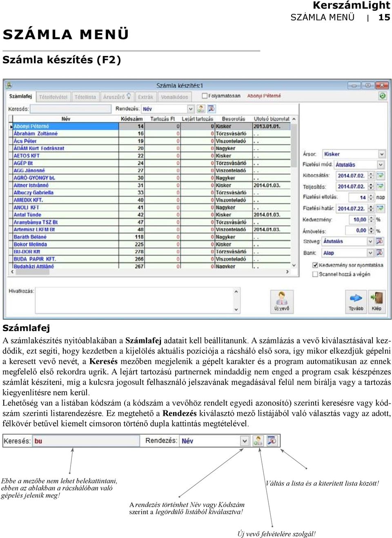Click the Név column header

(x=65, y=119)
